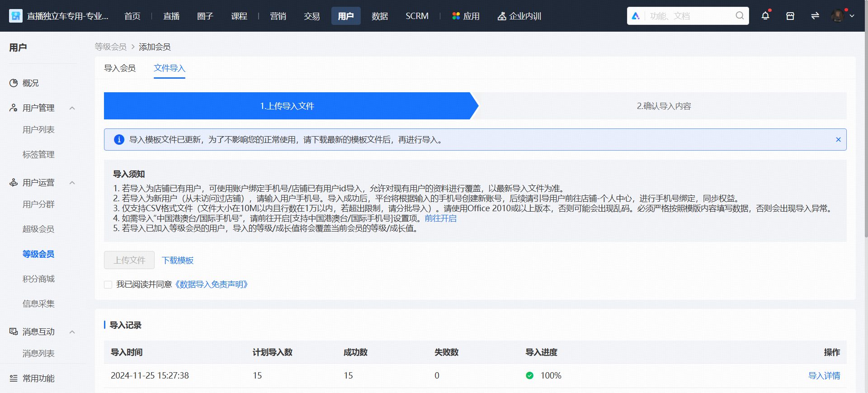Collapse the 用户运营 section
Screen dimensions: 868x393
tap(72, 183)
